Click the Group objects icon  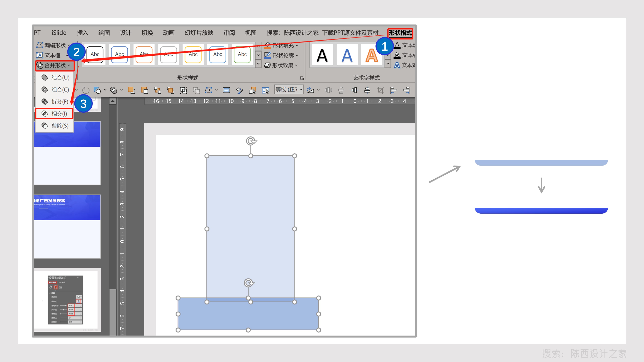point(184,90)
